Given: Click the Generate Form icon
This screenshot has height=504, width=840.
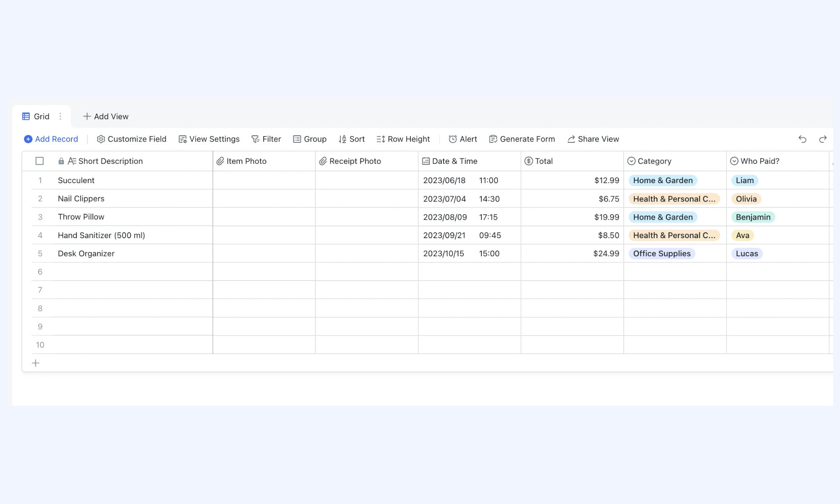Looking at the screenshot, I should coord(493,139).
